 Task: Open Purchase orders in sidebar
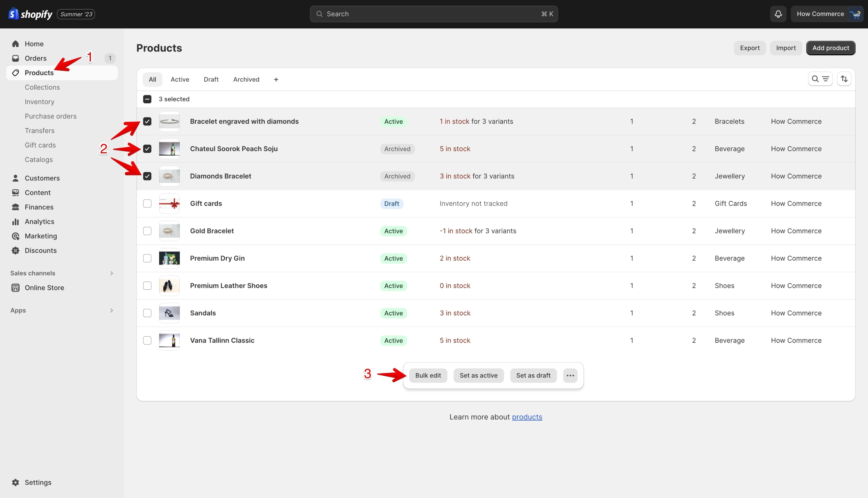pyautogui.click(x=51, y=116)
